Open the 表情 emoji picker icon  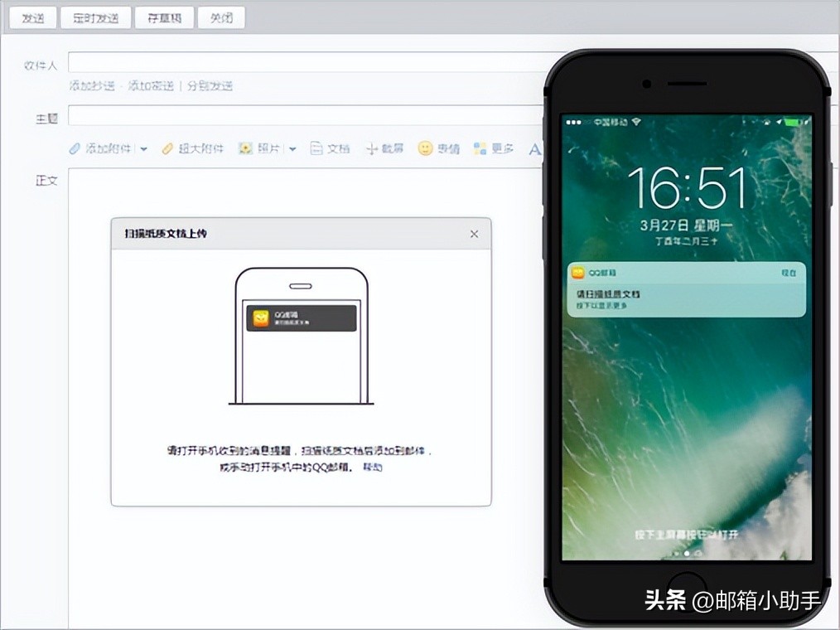tap(425, 148)
